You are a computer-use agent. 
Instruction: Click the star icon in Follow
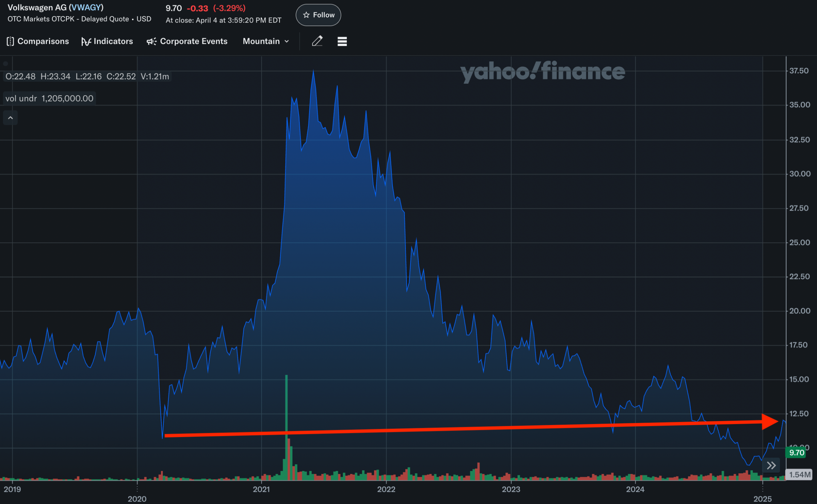[x=306, y=15]
